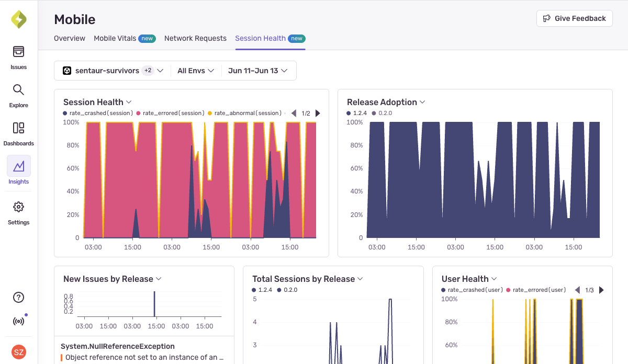Switch to the Network Requests tab

(x=195, y=38)
